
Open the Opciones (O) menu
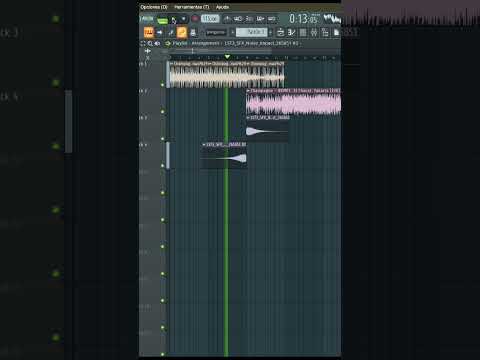[153, 7]
